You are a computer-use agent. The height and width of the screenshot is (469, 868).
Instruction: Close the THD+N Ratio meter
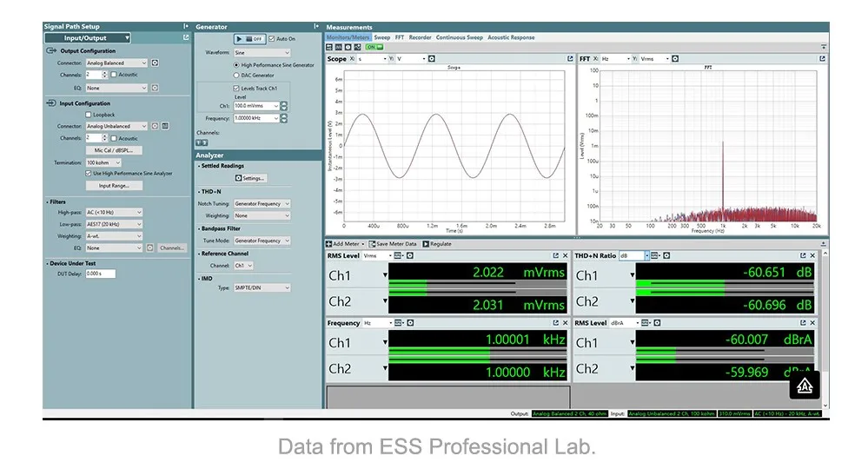(x=812, y=255)
